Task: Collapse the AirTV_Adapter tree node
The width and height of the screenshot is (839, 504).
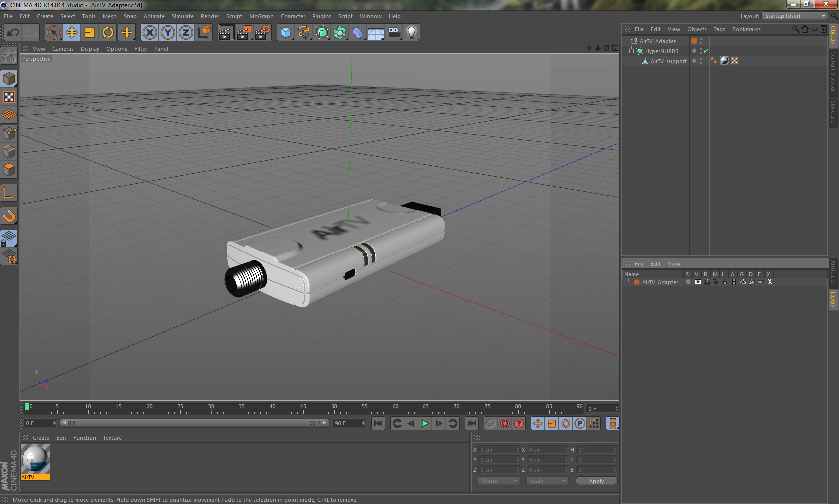Action: pyautogui.click(x=626, y=41)
